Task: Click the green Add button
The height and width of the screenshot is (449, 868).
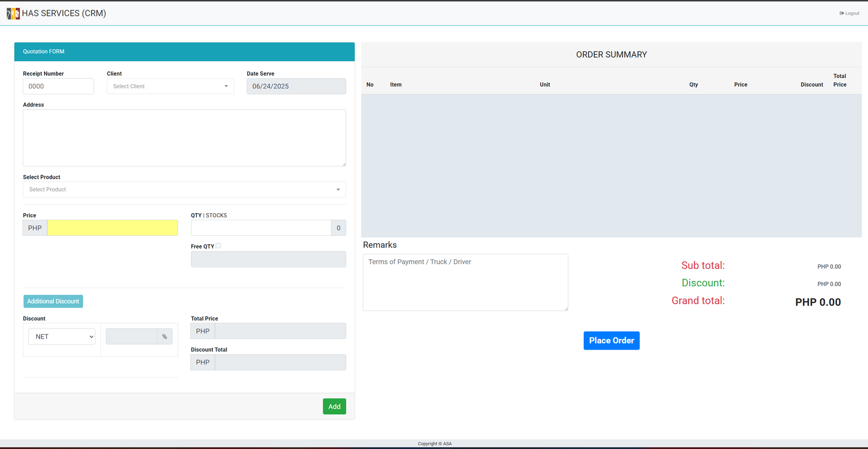Action: click(x=334, y=407)
